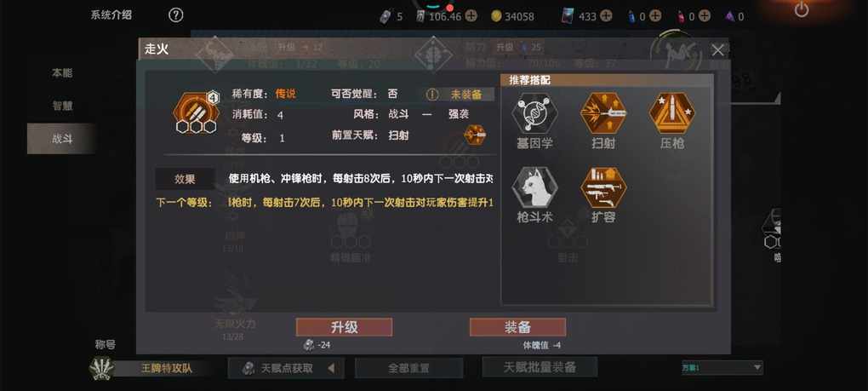The height and width of the screenshot is (391, 868).
Task: Switch to the 智慧 tab
Action: (x=62, y=106)
